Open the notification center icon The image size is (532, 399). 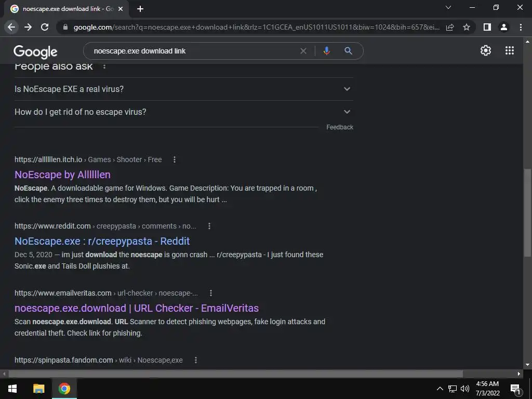pos(515,389)
